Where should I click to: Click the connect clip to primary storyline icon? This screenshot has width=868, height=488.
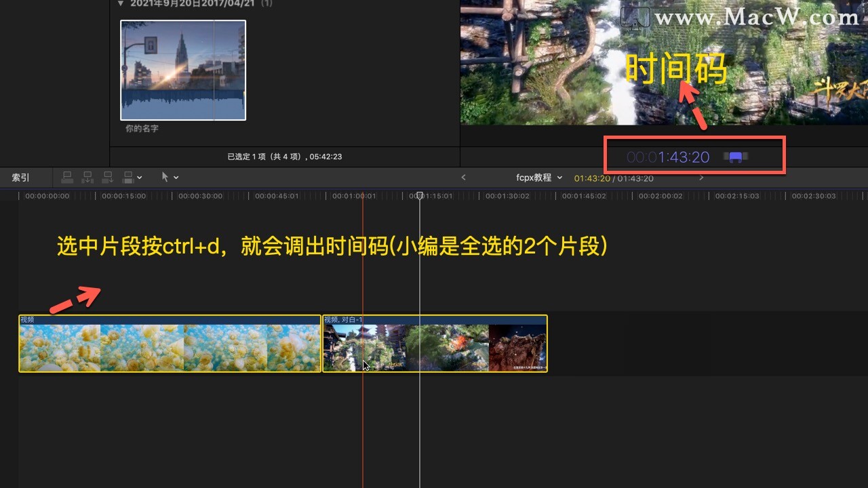click(x=67, y=178)
